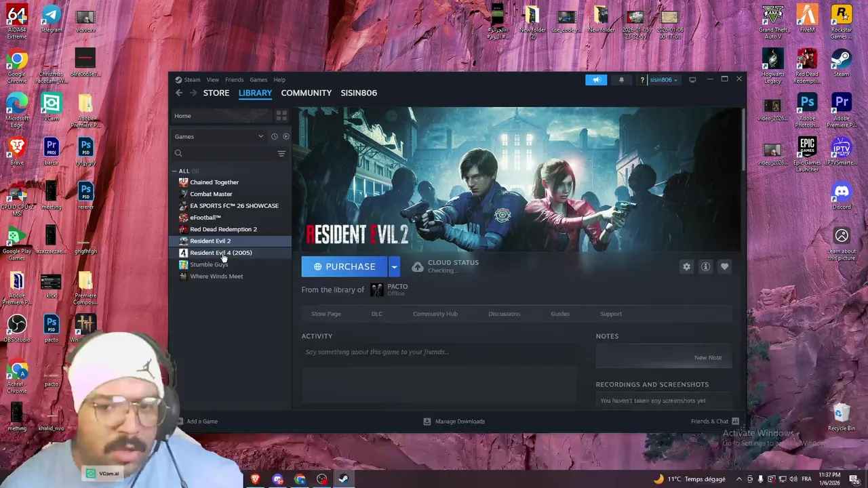Click the blue PURCHASE button
Viewport: 868px width, 488px height.
(344, 266)
